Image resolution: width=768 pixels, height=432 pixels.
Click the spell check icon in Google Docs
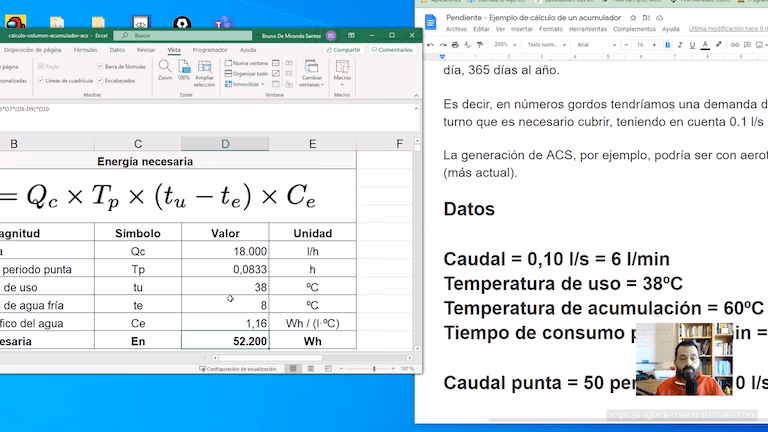pyautogui.click(x=467, y=45)
